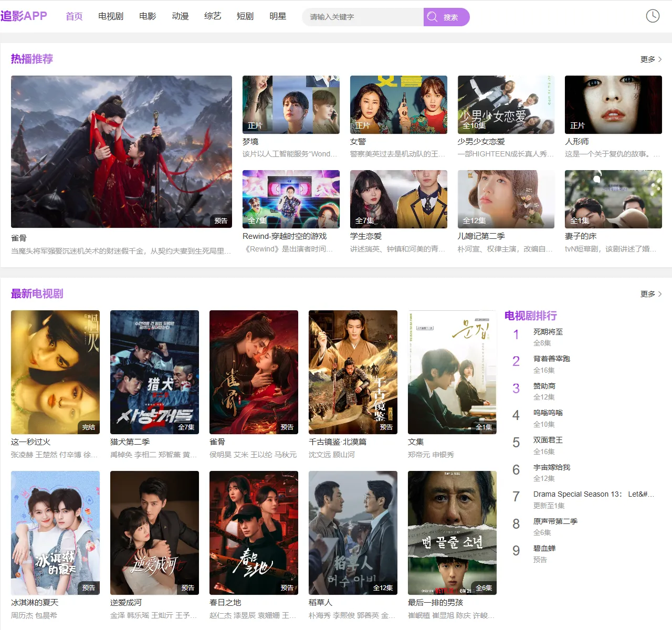The width and height of the screenshot is (672, 630).
Task: Open the 逆爱成河 poster
Action: pyautogui.click(x=154, y=533)
